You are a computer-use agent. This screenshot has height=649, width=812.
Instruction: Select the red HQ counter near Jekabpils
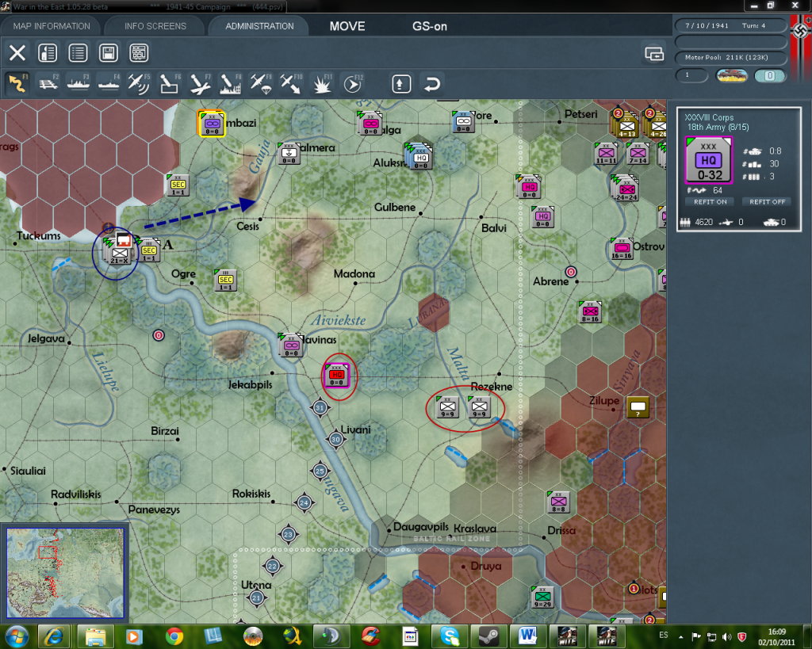pyautogui.click(x=336, y=376)
